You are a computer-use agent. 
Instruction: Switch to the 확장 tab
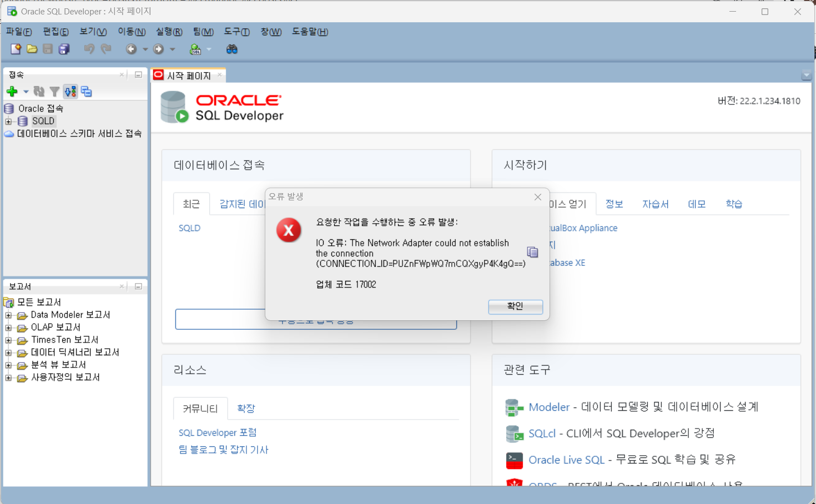tap(246, 409)
